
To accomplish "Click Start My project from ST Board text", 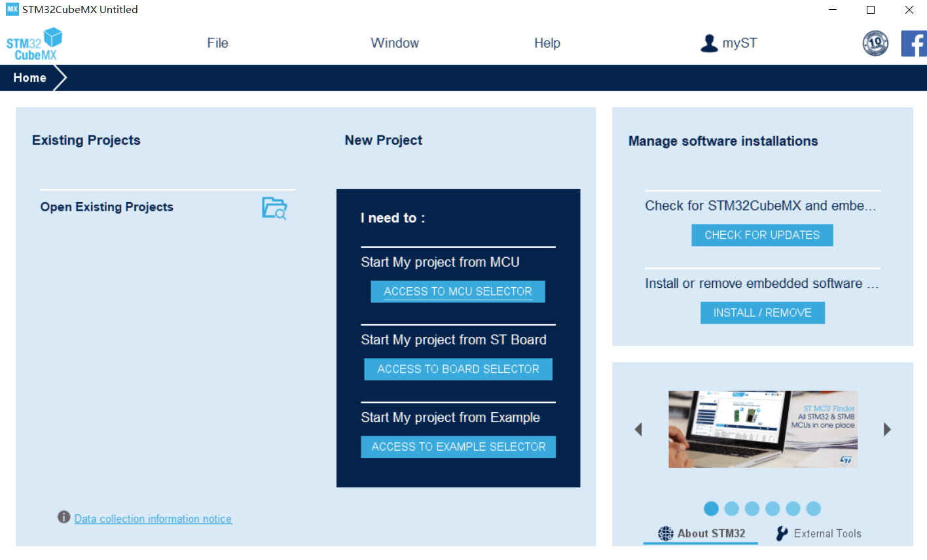I will tap(454, 340).
